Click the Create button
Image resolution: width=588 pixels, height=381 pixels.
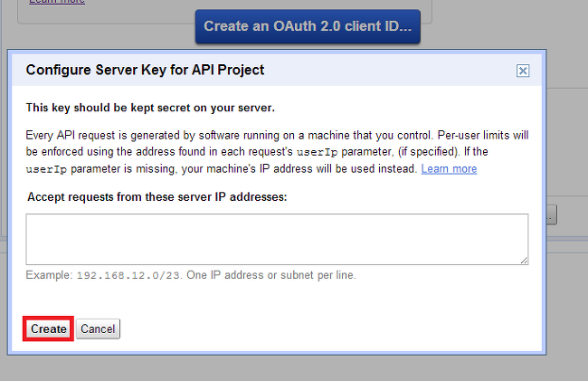pyautogui.click(x=48, y=329)
